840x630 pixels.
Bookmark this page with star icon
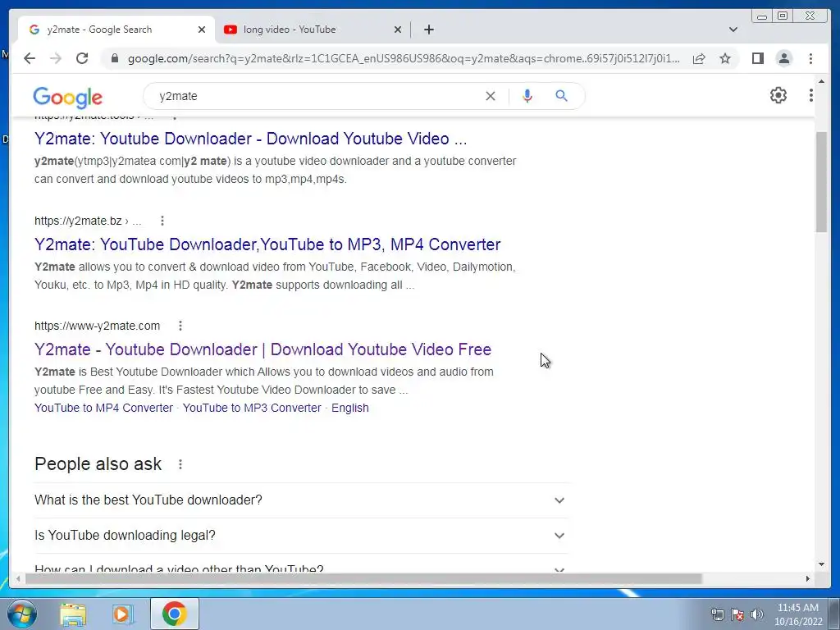point(725,58)
